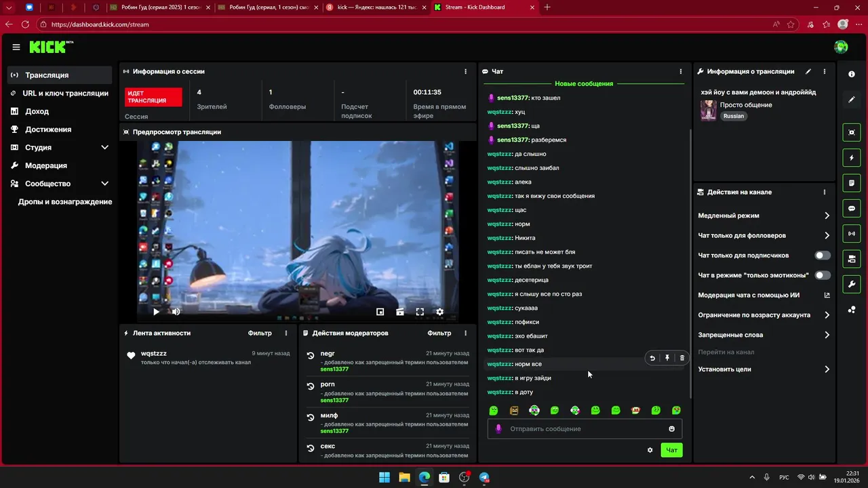Screen dimensions: 868x488
Task: Click username wqstzzz in Лента активности
Action: (x=154, y=354)
